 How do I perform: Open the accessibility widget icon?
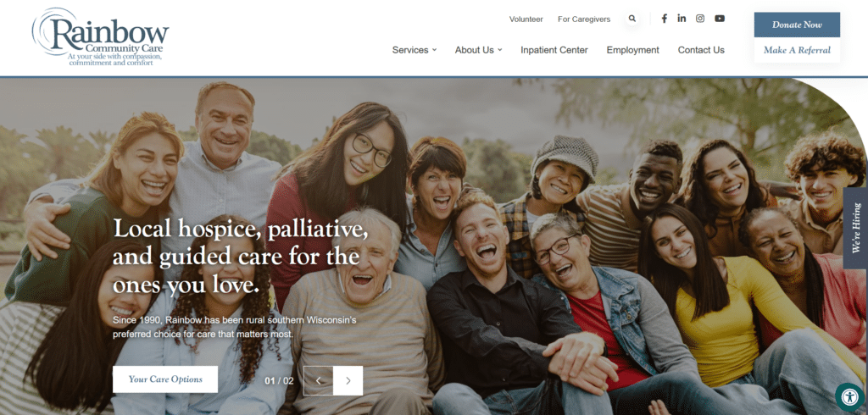(849, 396)
